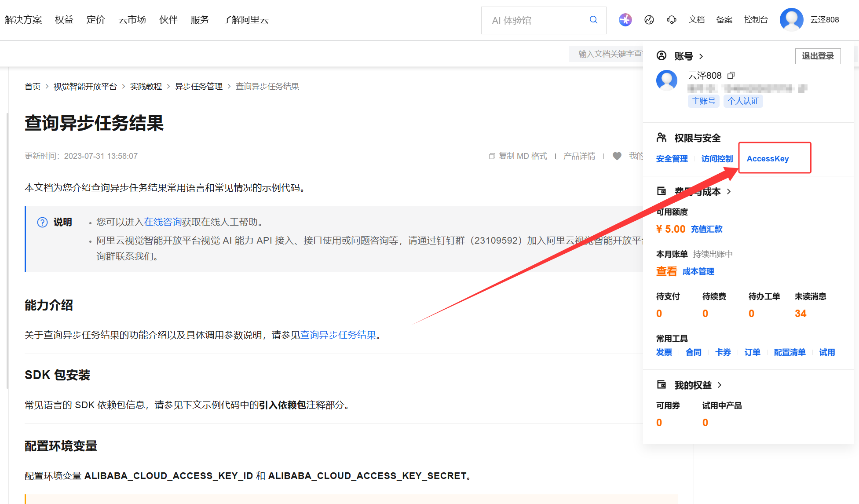The width and height of the screenshot is (859, 504).
Task: Click the 在线咨询 link
Action: tap(163, 222)
